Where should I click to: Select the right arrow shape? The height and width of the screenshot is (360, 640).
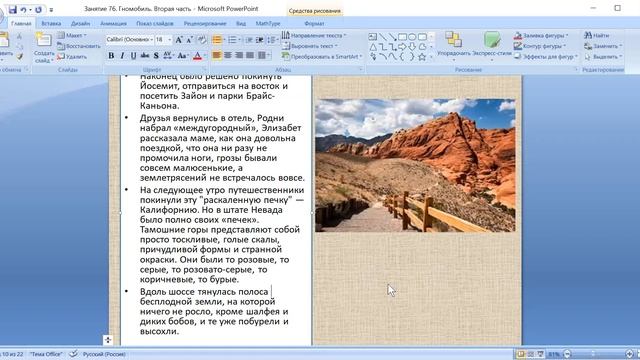[402, 47]
